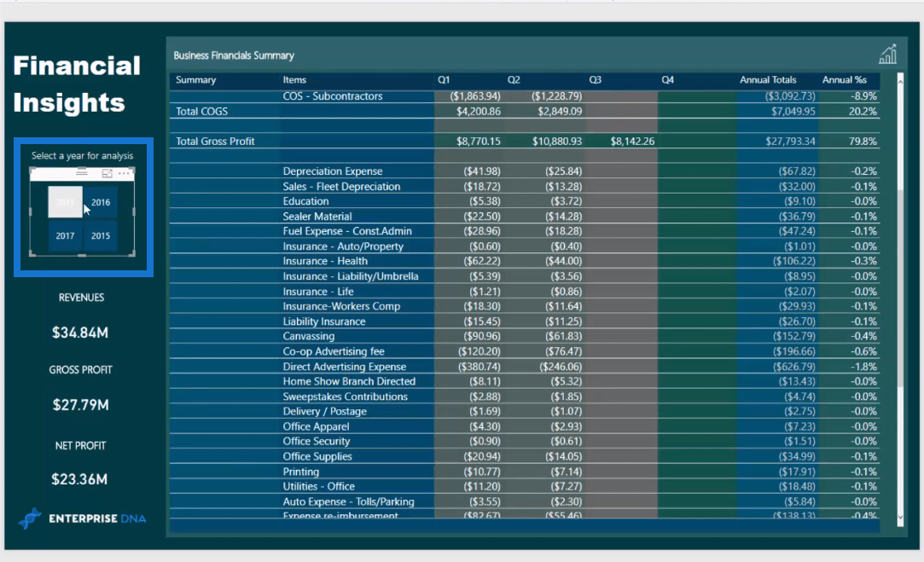Click the Q1 column header
924x562 pixels.
point(443,80)
